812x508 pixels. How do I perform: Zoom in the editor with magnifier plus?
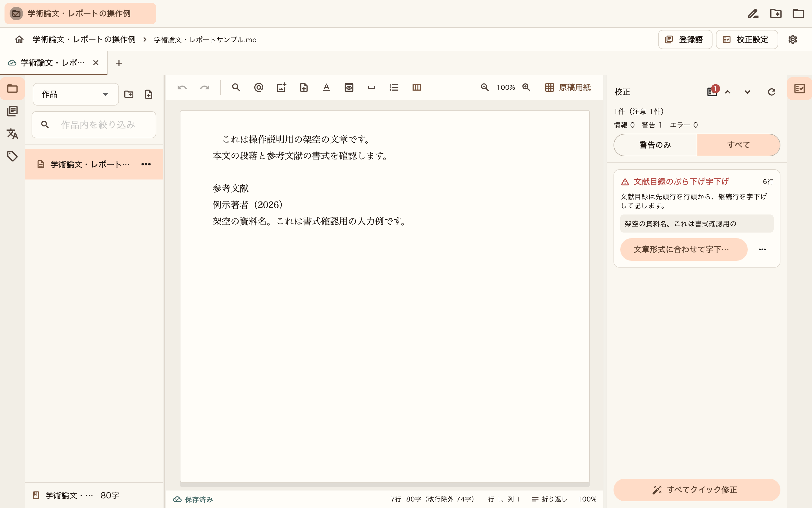[x=526, y=87]
